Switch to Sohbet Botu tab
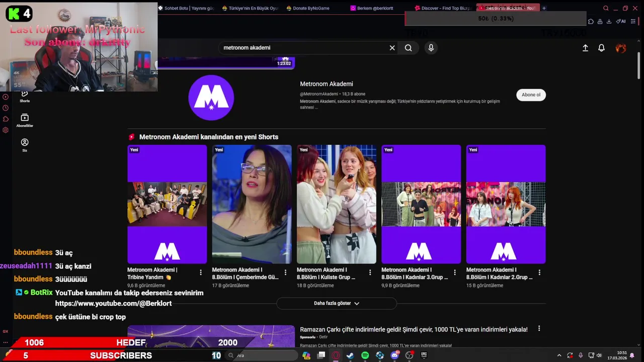The width and height of the screenshot is (644, 362). point(186,8)
